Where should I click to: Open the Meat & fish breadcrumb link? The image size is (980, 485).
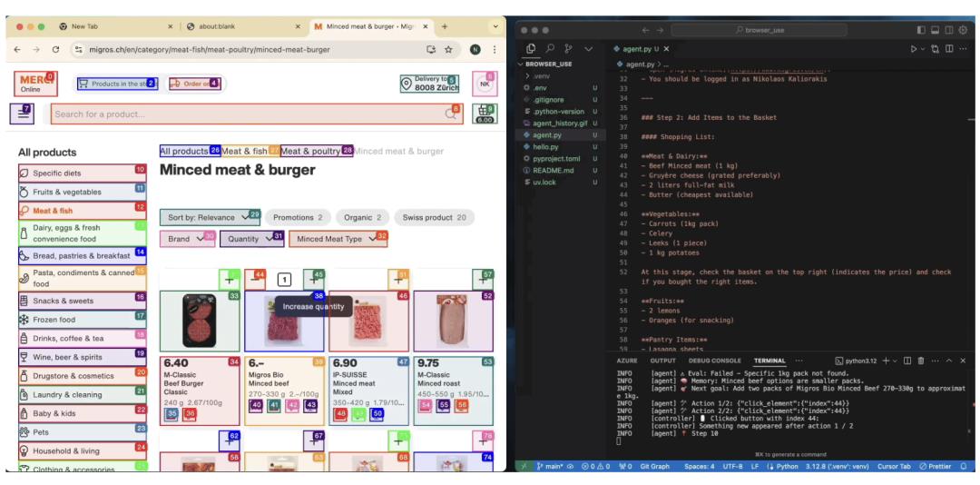click(250, 152)
